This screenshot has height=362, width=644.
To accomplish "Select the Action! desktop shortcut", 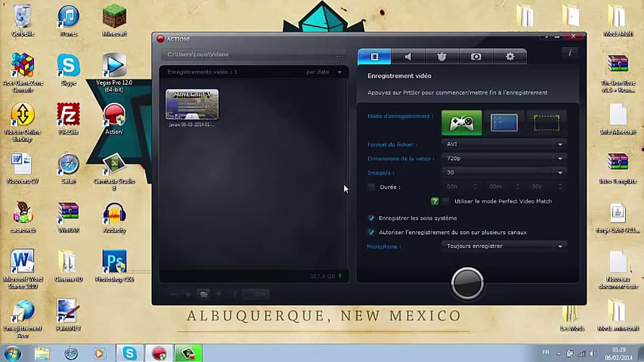I will point(114,119).
